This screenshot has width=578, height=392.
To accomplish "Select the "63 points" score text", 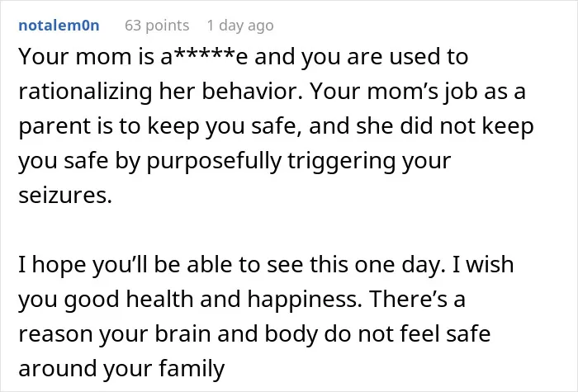I will [157, 26].
